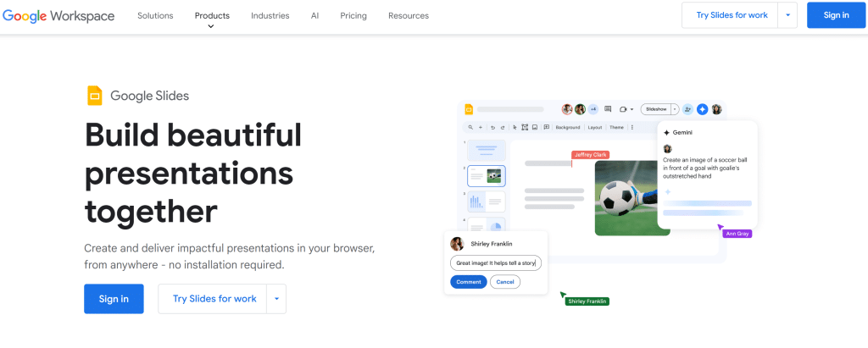Select the cursor pointer tool
This screenshot has height=348, width=868.
tap(515, 127)
